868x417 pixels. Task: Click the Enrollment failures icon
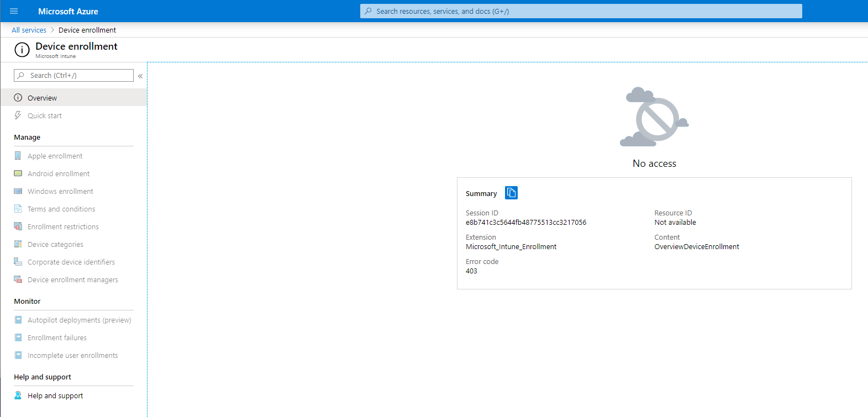point(18,337)
